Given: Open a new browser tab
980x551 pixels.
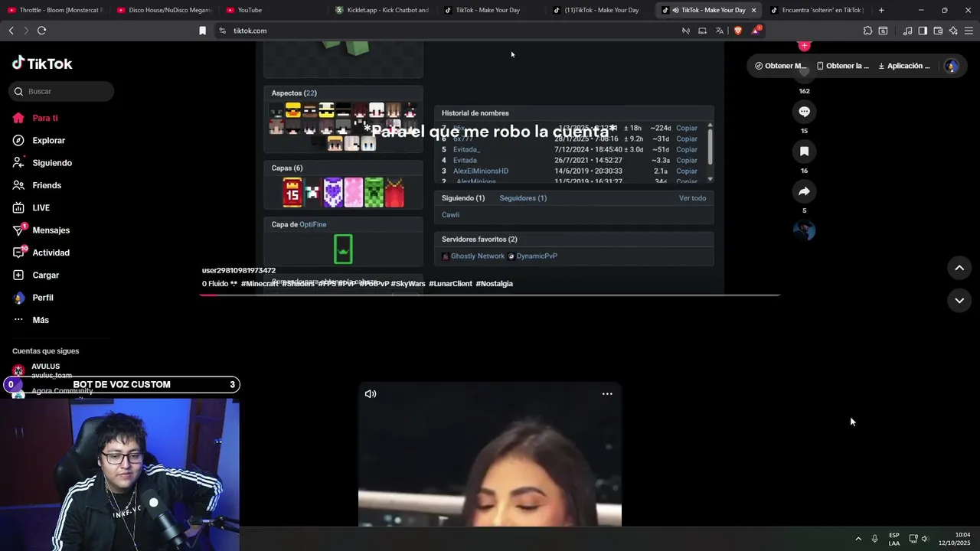Looking at the screenshot, I should coord(881,10).
